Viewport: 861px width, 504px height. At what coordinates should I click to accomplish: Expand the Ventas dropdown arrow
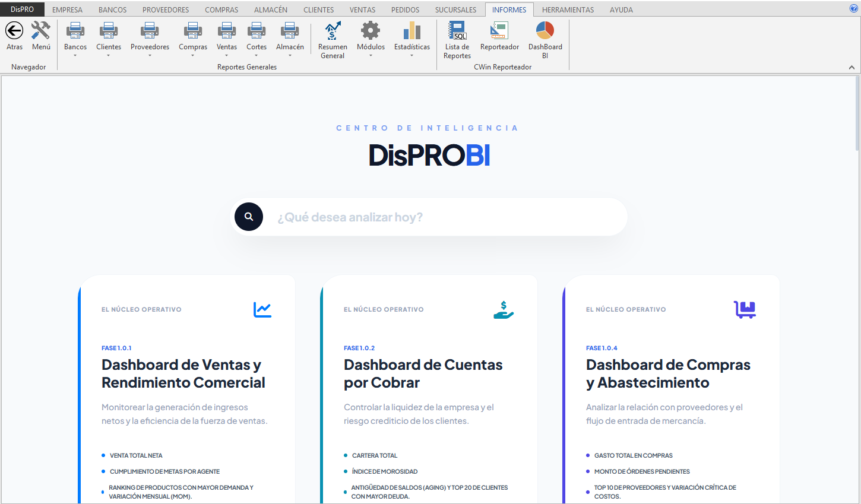pos(227,56)
